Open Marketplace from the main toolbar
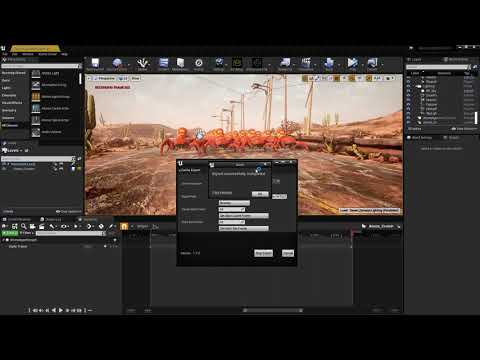The height and width of the screenshot is (360, 480). (x=180, y=64)
